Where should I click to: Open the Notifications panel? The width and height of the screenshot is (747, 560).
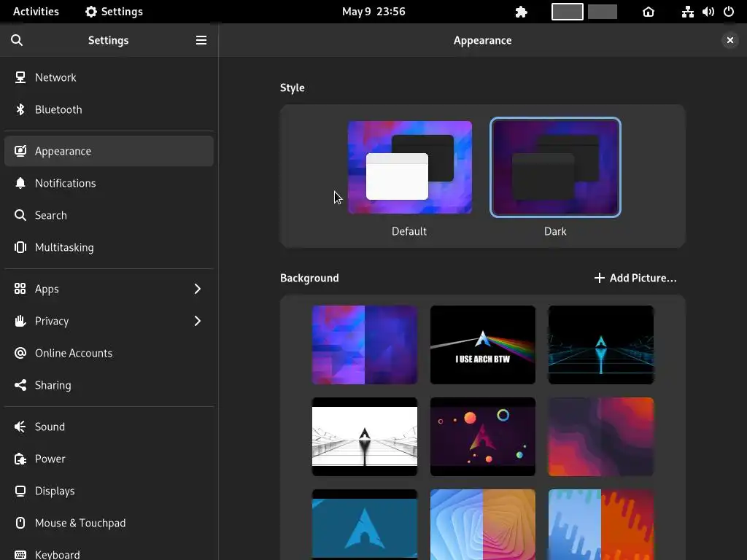pyautogui.click(x=109, y=183)
